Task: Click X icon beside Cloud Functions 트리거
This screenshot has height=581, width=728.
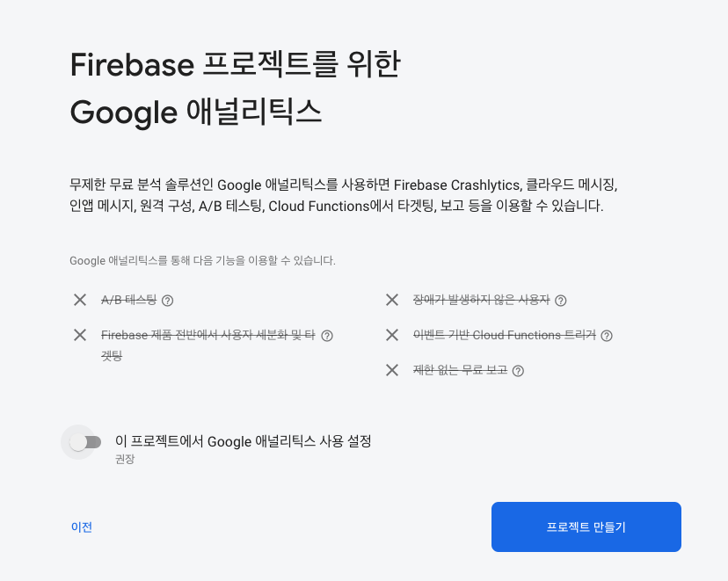Action: click(392, 335)
